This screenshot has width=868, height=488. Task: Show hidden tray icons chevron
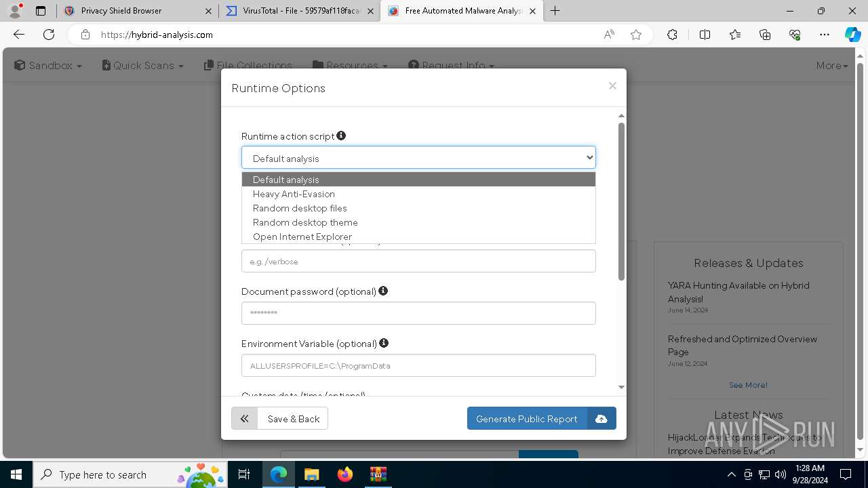point(731,474)
